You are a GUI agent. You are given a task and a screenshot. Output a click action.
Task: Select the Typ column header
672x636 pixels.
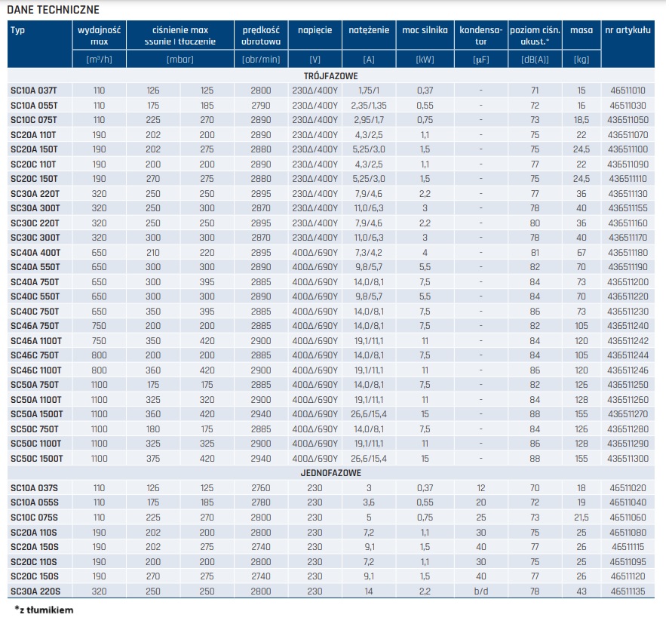tap(18, 30)
